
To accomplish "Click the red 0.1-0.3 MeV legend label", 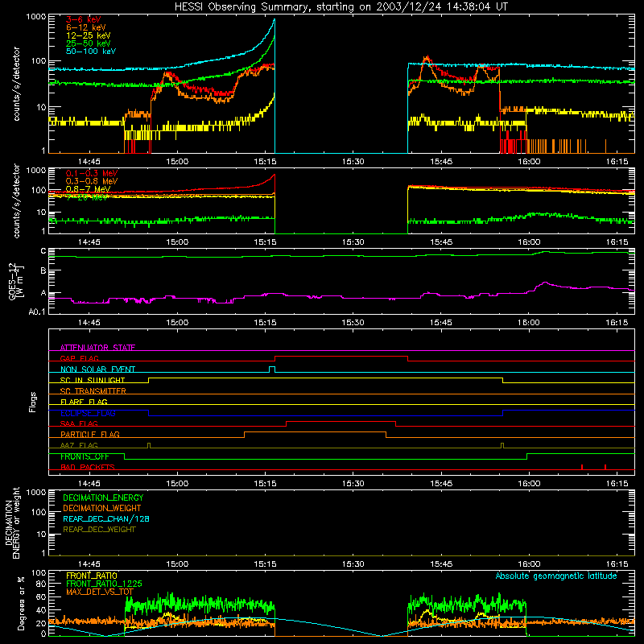I will [x=92, y=173].
